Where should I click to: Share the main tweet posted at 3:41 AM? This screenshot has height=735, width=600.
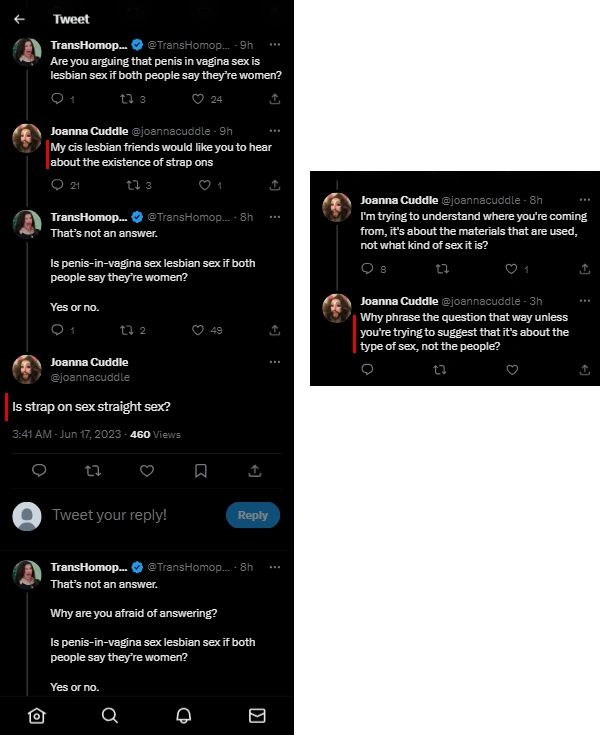tap(255, 470)
